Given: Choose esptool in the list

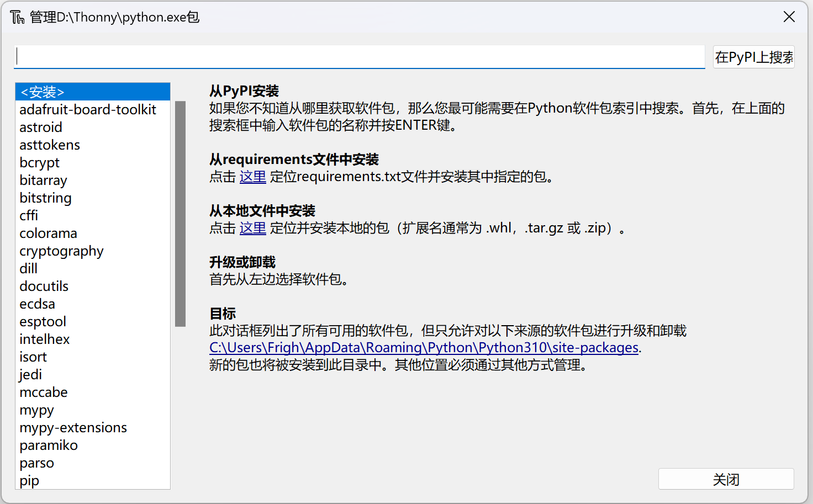Looking at the screenshot, I should (x=43, y=321).
